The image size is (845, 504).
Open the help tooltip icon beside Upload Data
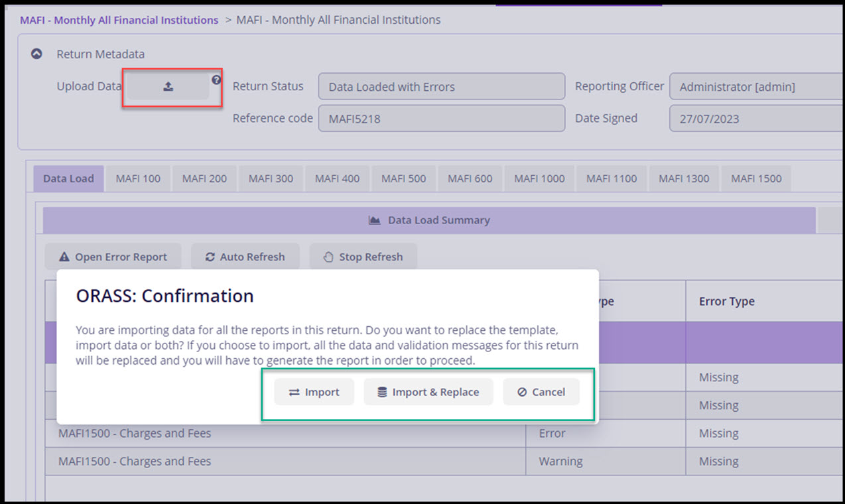point(215,81)
